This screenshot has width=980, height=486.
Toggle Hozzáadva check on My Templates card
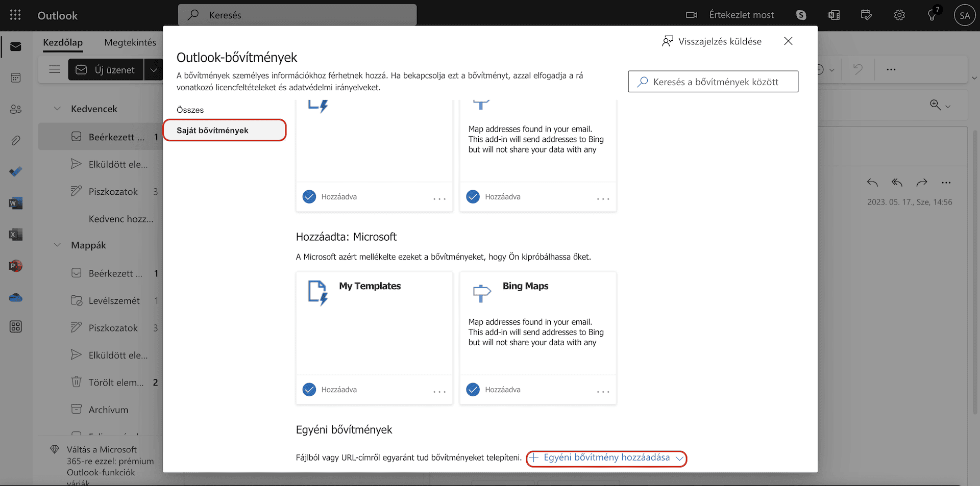point(309,390)
